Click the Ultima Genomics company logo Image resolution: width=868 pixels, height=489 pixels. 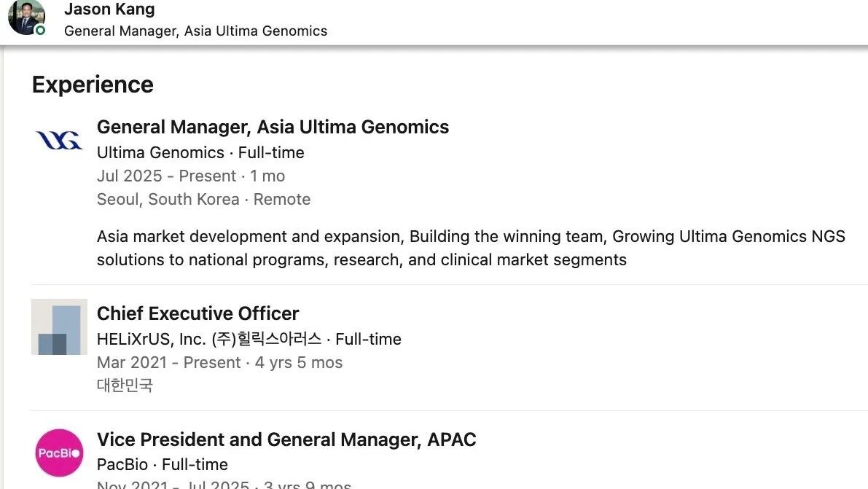(x=59, y=140)
